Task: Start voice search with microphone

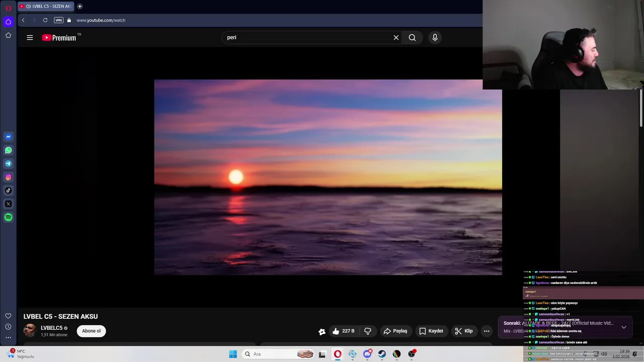Action: (435, 37)
